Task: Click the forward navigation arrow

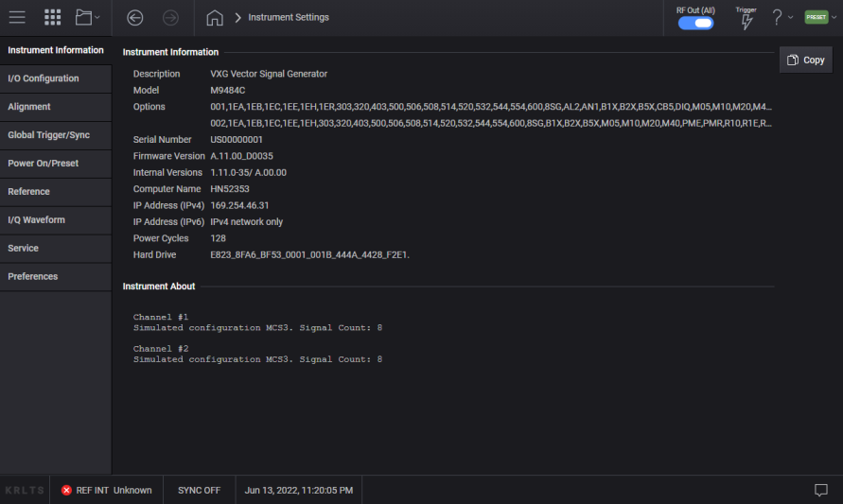Action: (170, 17)
